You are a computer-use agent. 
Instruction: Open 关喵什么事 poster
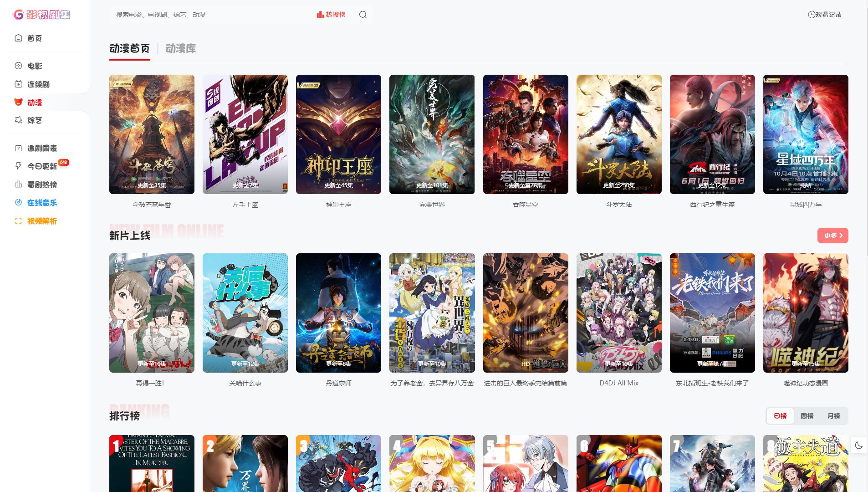(x=245, y=313)
